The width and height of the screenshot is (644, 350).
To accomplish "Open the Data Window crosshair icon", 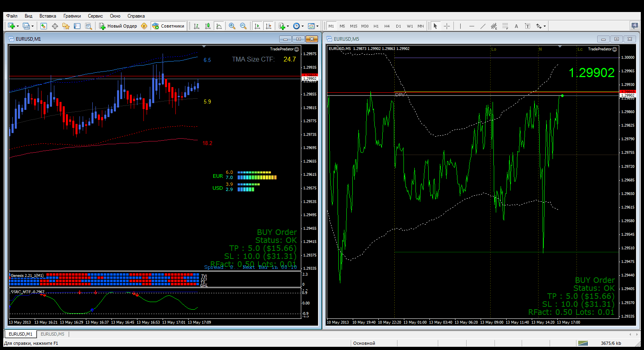I will coord(55,26).
